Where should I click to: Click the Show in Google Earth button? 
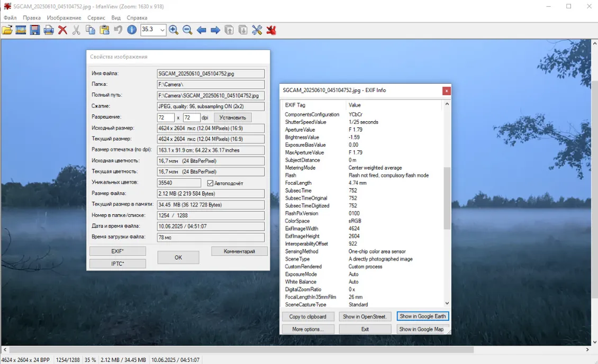tap(422, 316)
